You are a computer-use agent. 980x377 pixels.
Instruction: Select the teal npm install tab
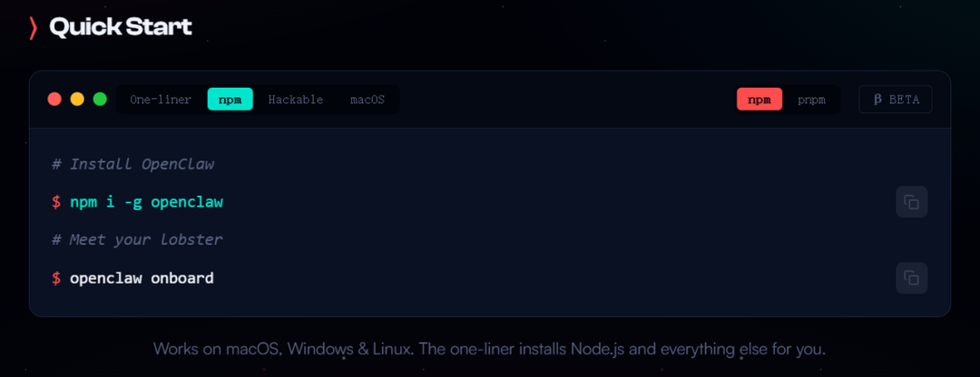coord(230,100)
